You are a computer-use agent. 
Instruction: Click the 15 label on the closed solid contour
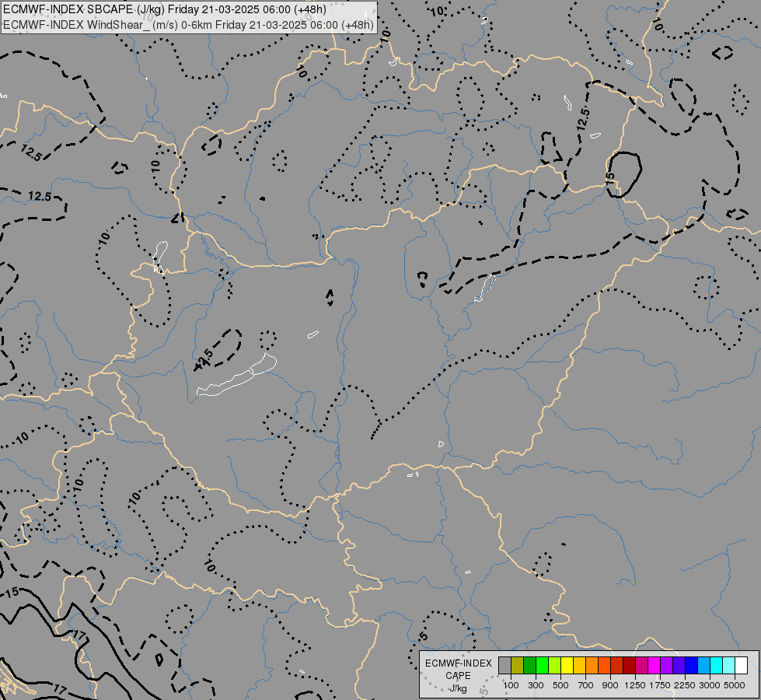click(x=610, y=178)
